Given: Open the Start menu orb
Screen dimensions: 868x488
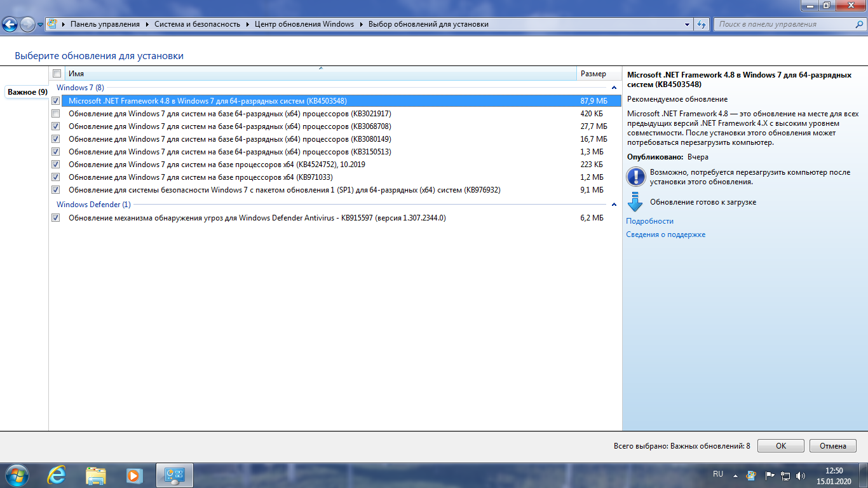Looking at the screenshot, I should [16, 475].
